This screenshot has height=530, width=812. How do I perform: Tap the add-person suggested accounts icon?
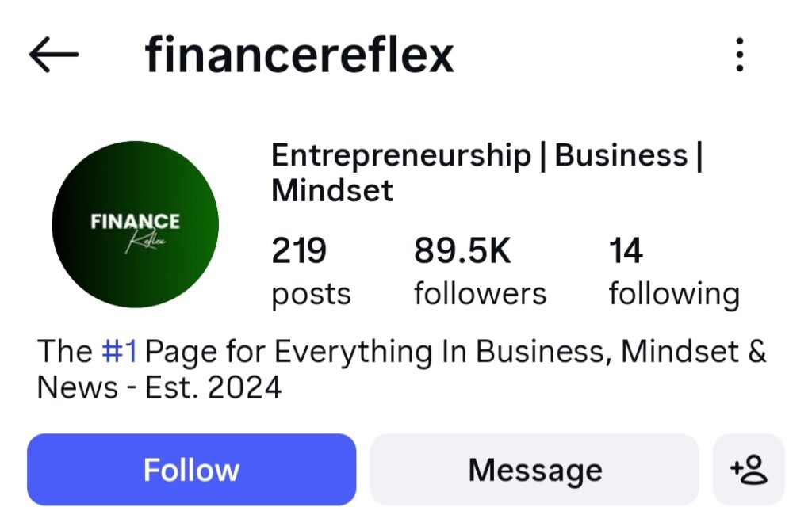pos(749,470)
